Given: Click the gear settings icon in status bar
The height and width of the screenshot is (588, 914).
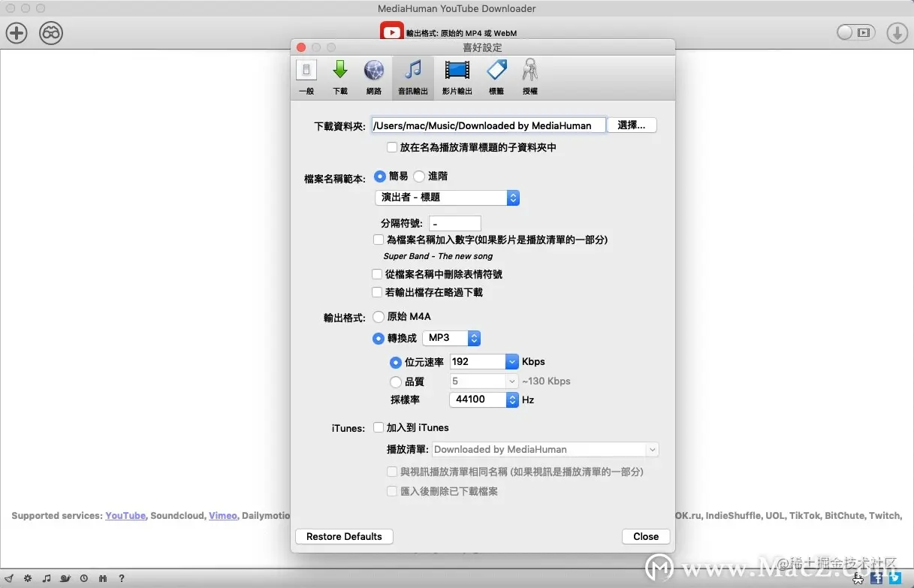Looking at the screenshot, I should tap(27, 578).
